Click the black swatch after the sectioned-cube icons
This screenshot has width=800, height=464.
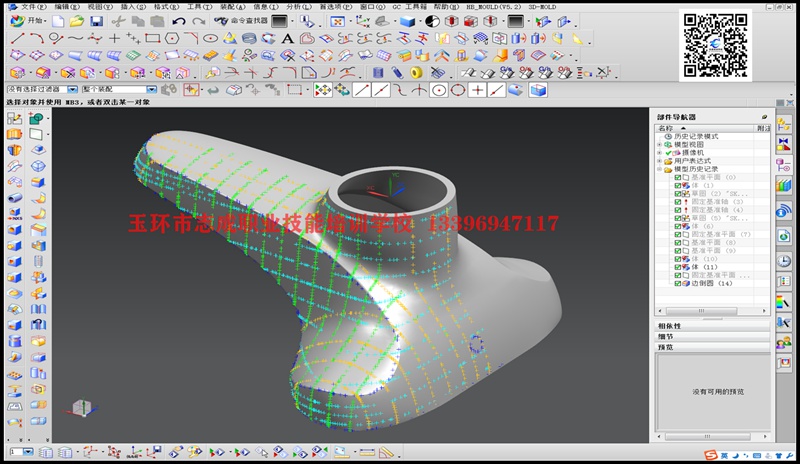pos(515,21)
